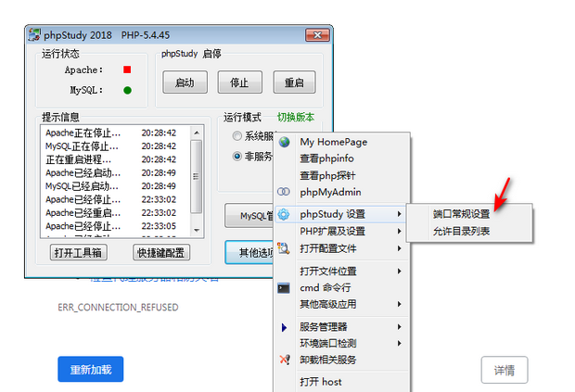Click the phpStudy title bar app icon
This screenshot has width=575, height=392.
click(34, 35)
